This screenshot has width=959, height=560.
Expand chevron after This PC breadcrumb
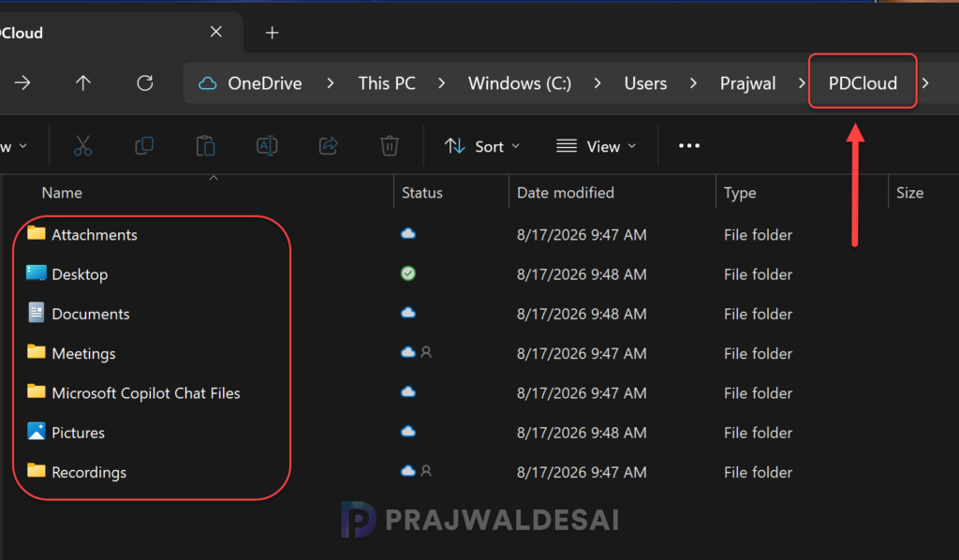coord(442,83)
